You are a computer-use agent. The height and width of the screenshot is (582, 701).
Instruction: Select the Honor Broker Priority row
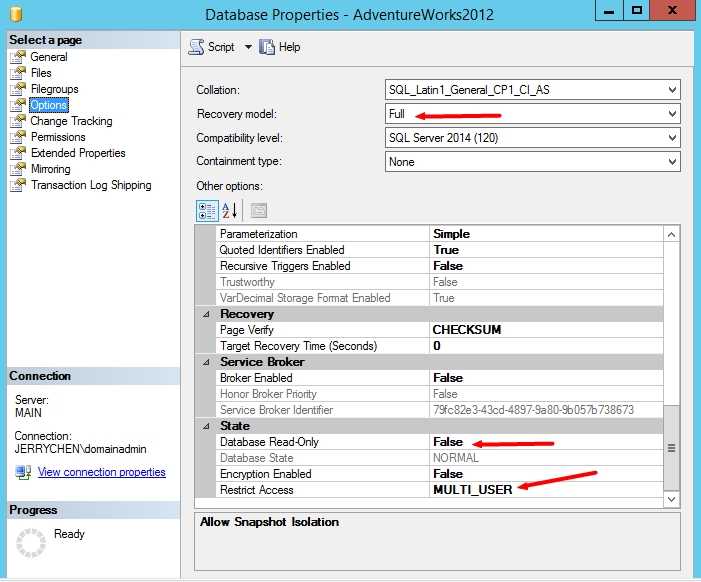[439, 394]
